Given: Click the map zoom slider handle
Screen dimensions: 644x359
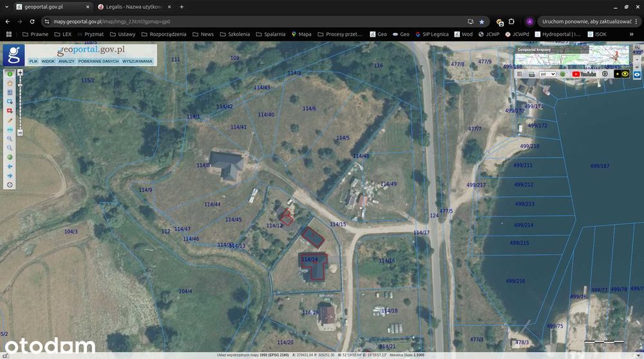Looking at the screenshot, I should [20, 85].
